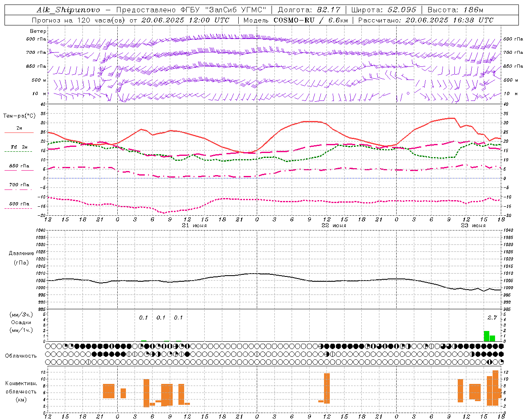
Task: Click the 22 июня date label
Action: (x=334, y=226)
